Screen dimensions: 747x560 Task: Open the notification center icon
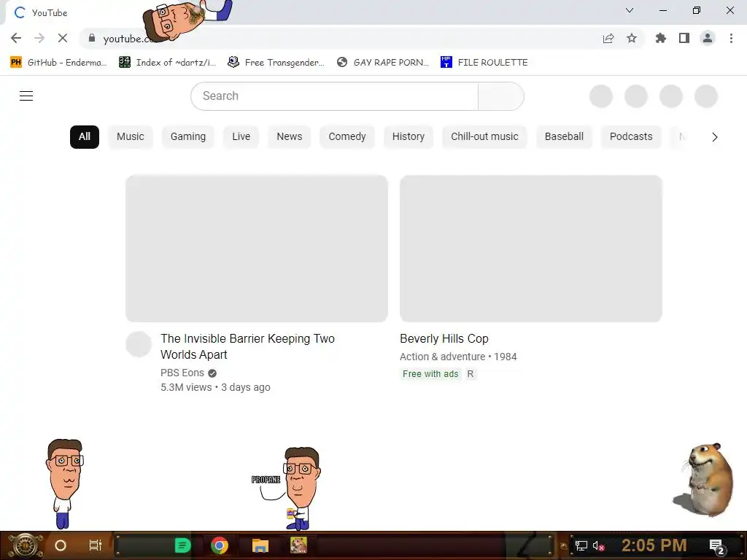[x=717, y=547]
